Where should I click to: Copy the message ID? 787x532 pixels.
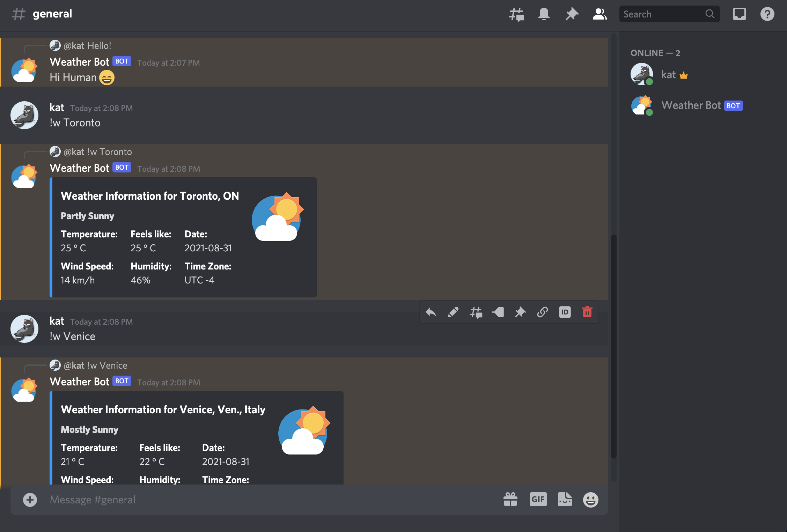point(565,312)
